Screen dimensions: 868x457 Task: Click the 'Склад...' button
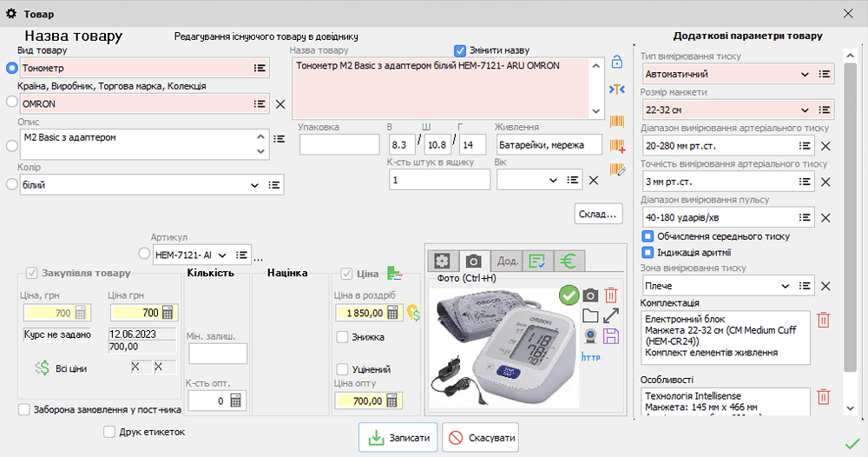coord(598,213)
